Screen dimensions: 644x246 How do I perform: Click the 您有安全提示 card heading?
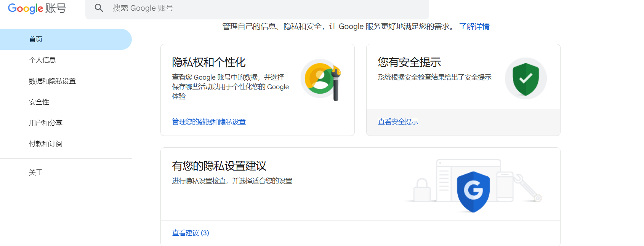409,62
